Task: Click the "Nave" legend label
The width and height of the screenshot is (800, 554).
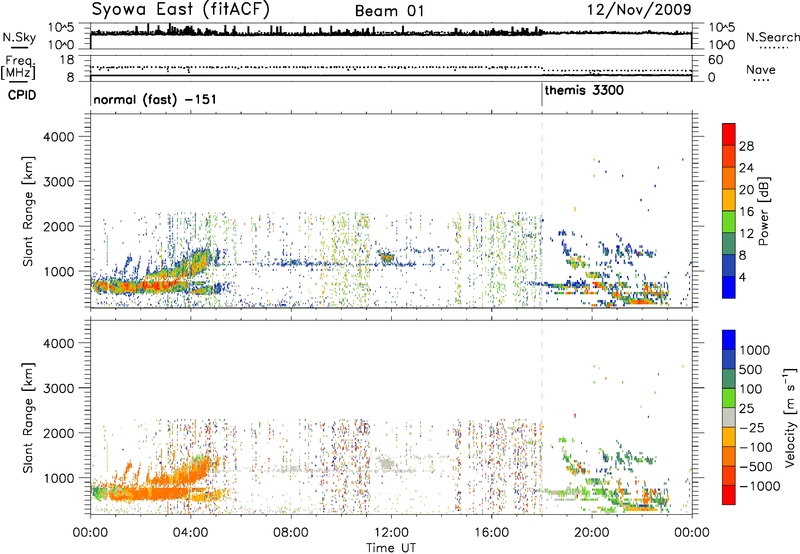Action: tap(760, 70)
